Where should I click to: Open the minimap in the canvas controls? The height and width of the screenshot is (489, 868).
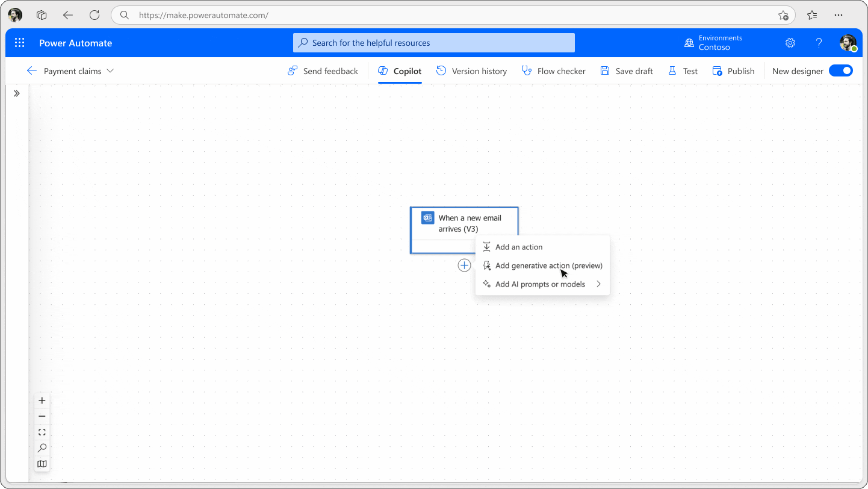tap(42, 464)
